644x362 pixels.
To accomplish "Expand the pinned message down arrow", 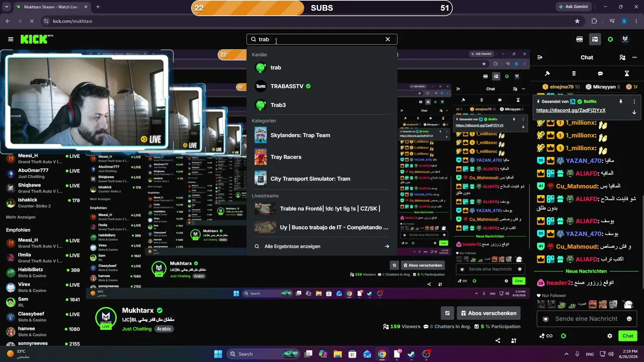I will click(634, 112).
